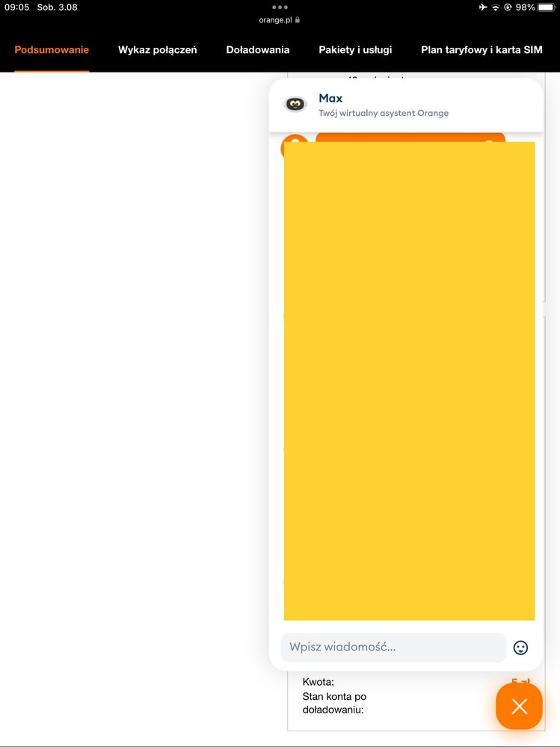Focus the Wpisz wiadomość input field

pyautogui.click(x=393, y=648)
